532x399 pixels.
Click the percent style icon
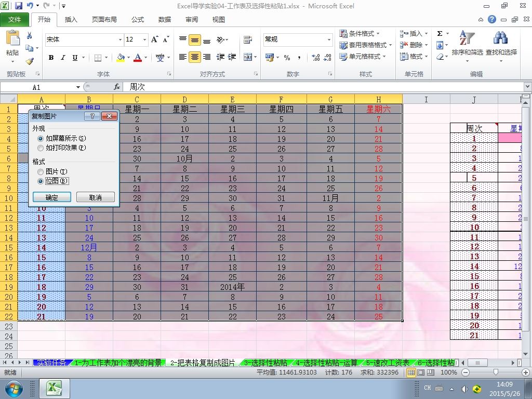click(287, 57)
